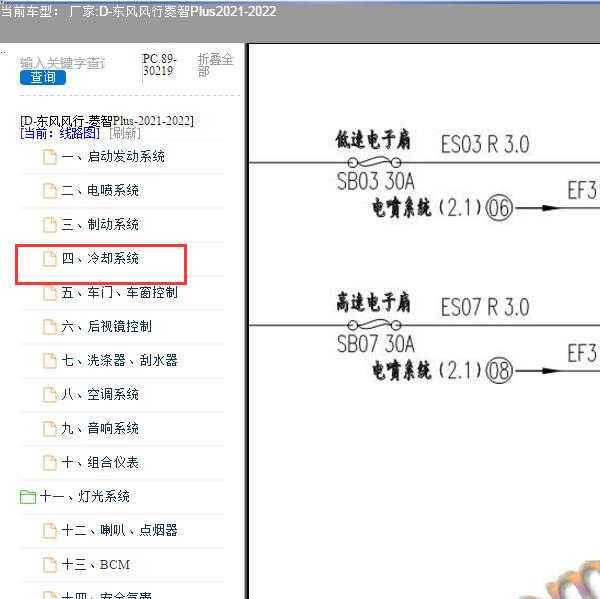Click 电喷系统 (2.1) reference near 08
Screen dimensions: 600x599
(427, 370)
